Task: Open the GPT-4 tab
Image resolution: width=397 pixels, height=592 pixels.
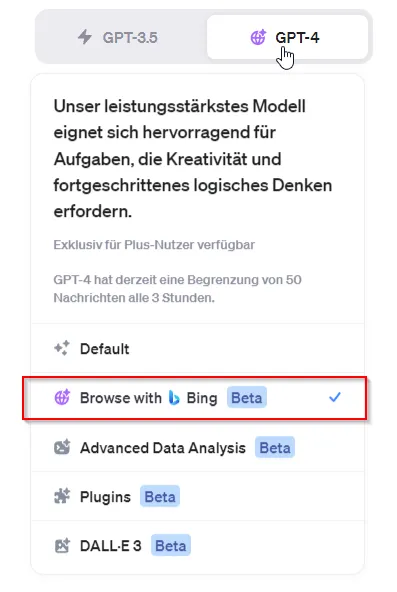Action: pos(288,37)
